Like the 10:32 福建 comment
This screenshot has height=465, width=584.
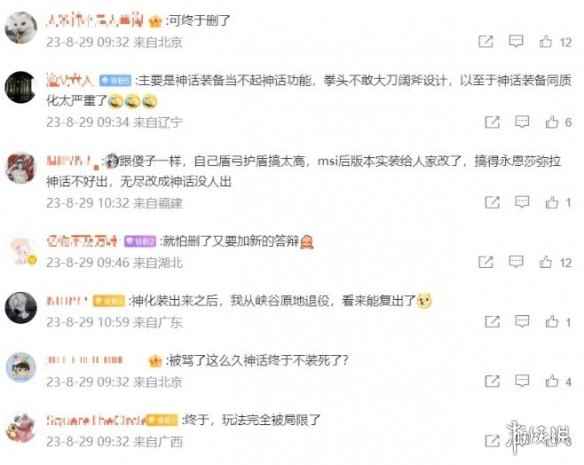pyautogui.click(x=552, y=202)
